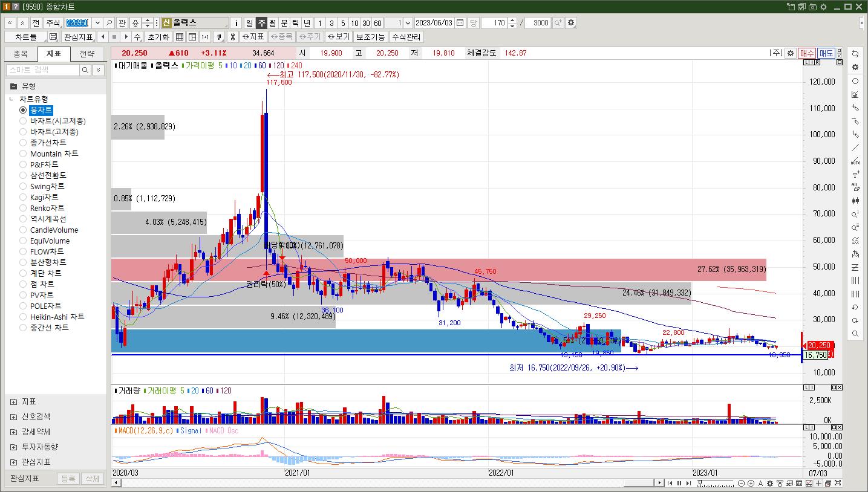Viewport: 868px width, 492px height.
Task: Select the 년 (yearly) period button
Action: tap(307, 23)
